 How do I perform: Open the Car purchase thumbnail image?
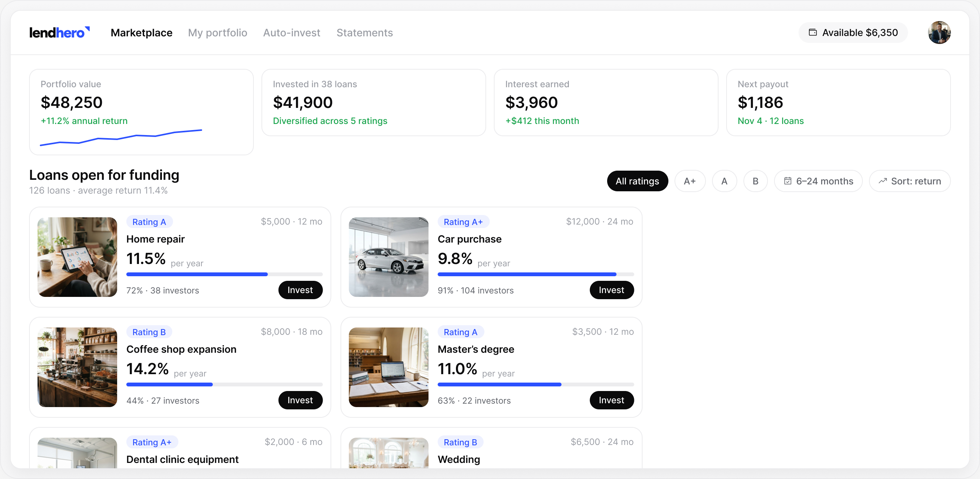pos(389,257)
